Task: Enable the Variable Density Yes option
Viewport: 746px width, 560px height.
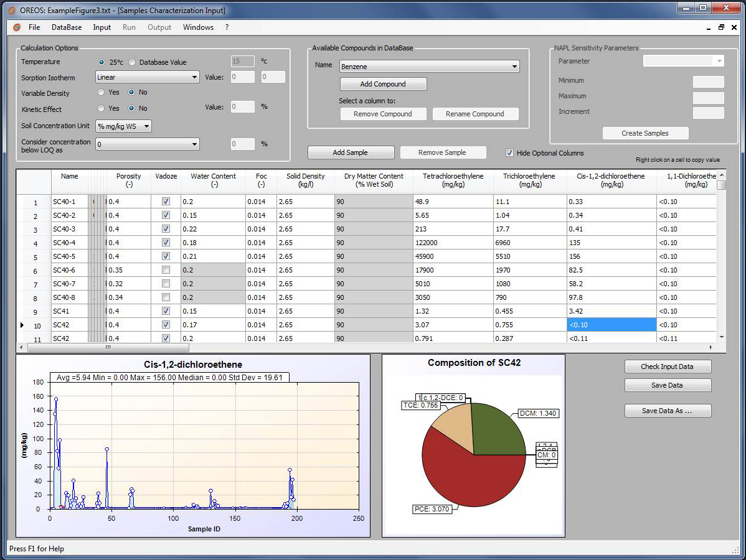Action: 102,92
